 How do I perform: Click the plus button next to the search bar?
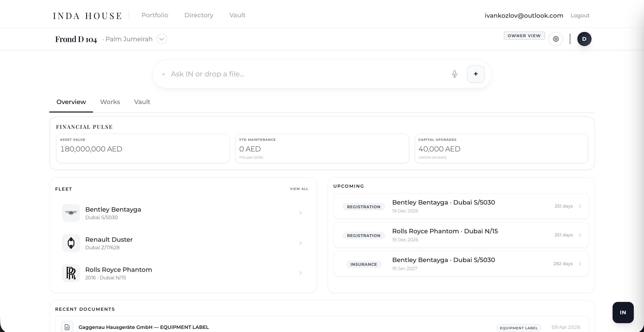point(476,74)
